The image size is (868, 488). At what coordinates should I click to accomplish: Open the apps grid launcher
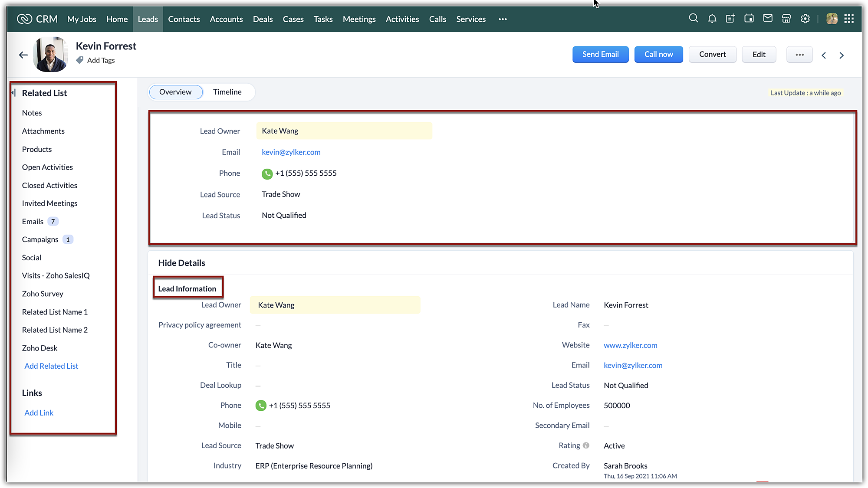[849, 19]
